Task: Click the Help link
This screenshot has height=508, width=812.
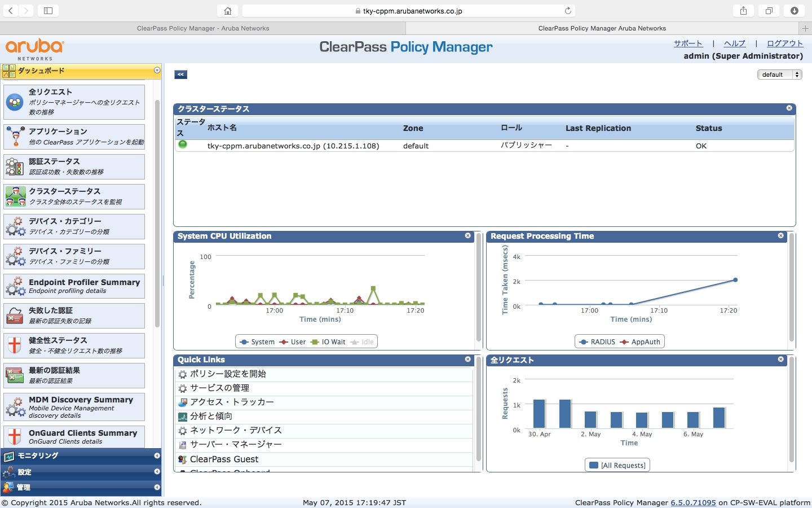Action: pyautogui.click(x=735, y=43)
